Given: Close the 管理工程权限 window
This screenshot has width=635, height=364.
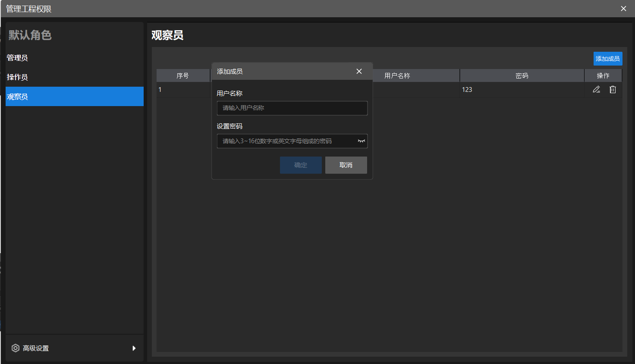Looking at the screenshot, I should 623,8.
